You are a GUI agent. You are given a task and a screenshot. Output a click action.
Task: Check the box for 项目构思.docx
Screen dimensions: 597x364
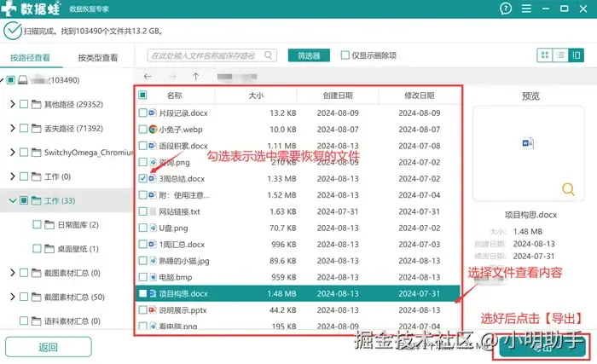tap(142, 293)
